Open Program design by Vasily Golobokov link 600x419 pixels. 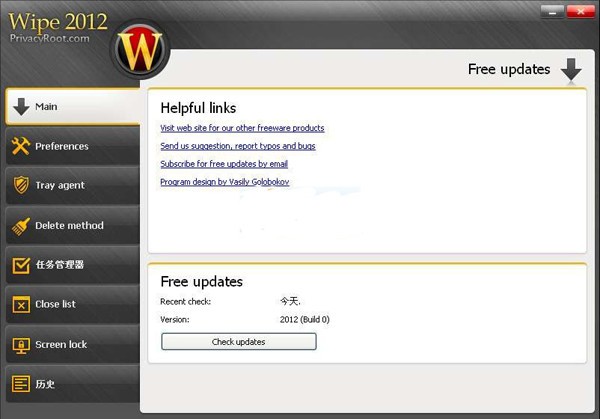(x=224, y=182)
